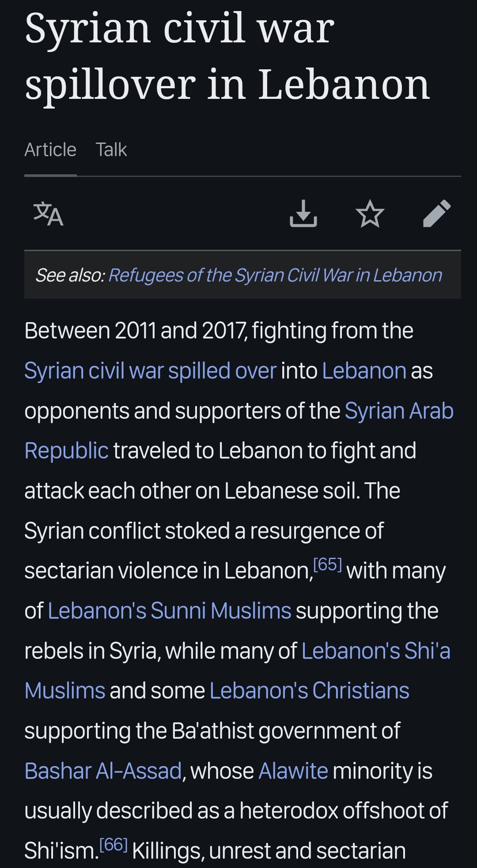Open Lebanon's Shi'a Muslims link

[x=376, y=651]
